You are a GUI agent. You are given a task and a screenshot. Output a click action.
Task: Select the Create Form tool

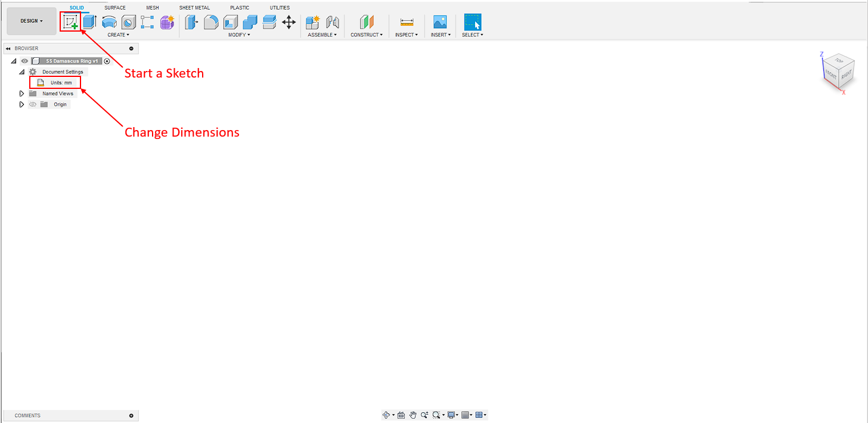click(167, 23)
